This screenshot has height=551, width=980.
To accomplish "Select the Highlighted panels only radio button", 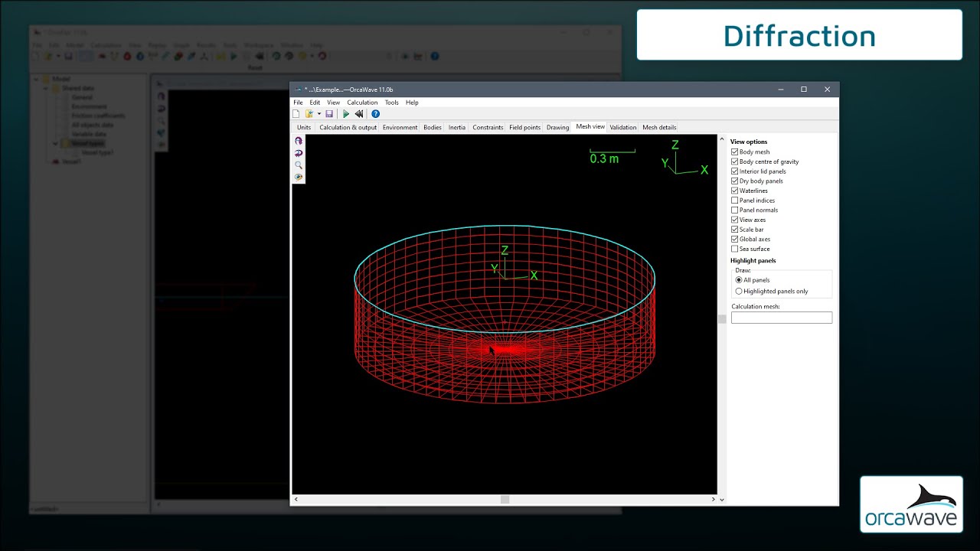I will 739,292.
